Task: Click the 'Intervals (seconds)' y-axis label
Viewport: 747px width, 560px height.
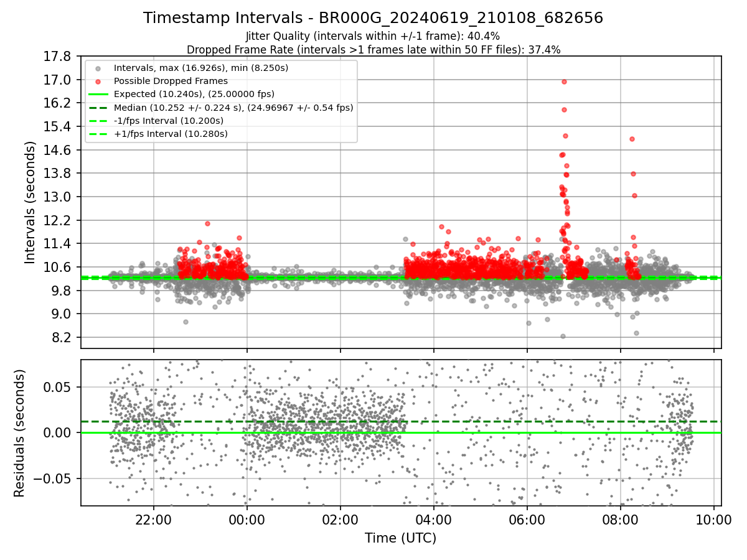Action: [x=31, y=202]
